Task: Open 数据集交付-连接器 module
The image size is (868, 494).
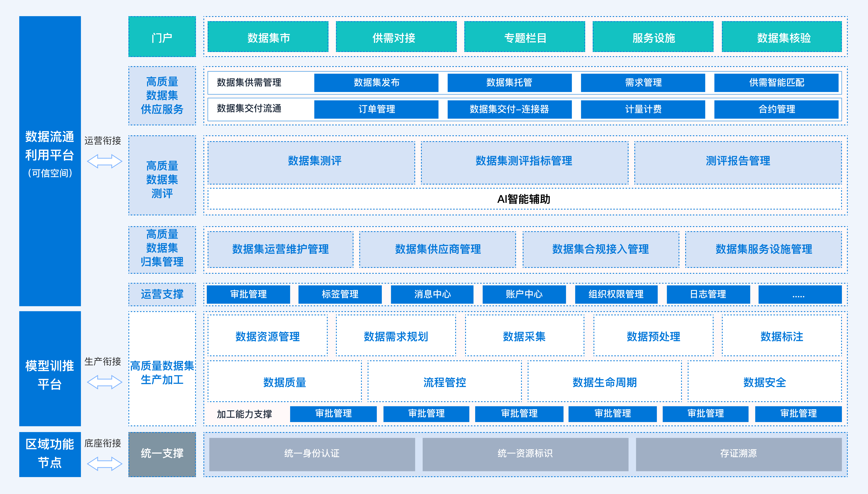Action: click(x=509, y=109)
